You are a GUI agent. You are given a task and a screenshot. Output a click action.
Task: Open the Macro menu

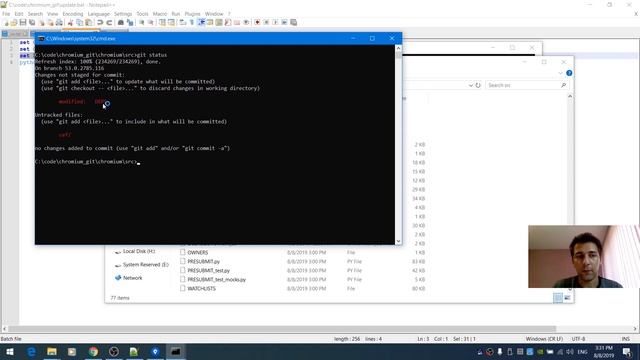click(160, 14)
